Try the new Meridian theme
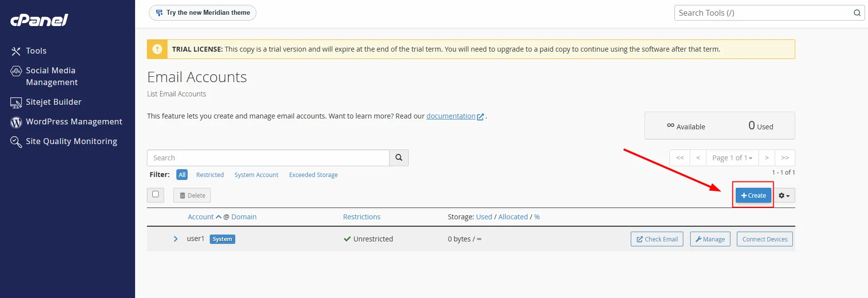868x298 pixels. [x=202, y=13]
